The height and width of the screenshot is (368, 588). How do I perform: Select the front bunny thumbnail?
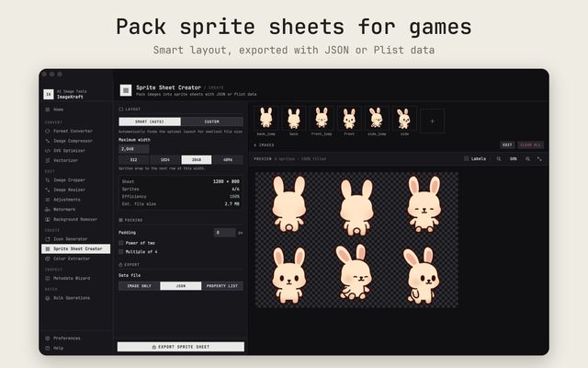tap(349, 118)
